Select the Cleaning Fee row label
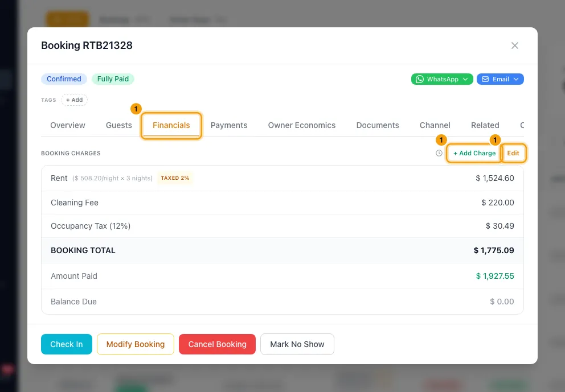565x392 pixels. pyautogui.click(x=75, y=203)
